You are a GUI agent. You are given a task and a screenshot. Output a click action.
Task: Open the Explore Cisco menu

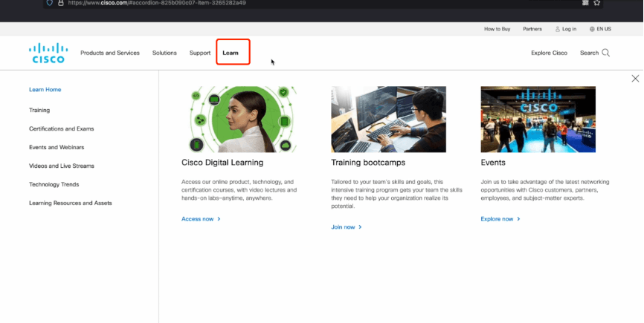pos(549,53)
